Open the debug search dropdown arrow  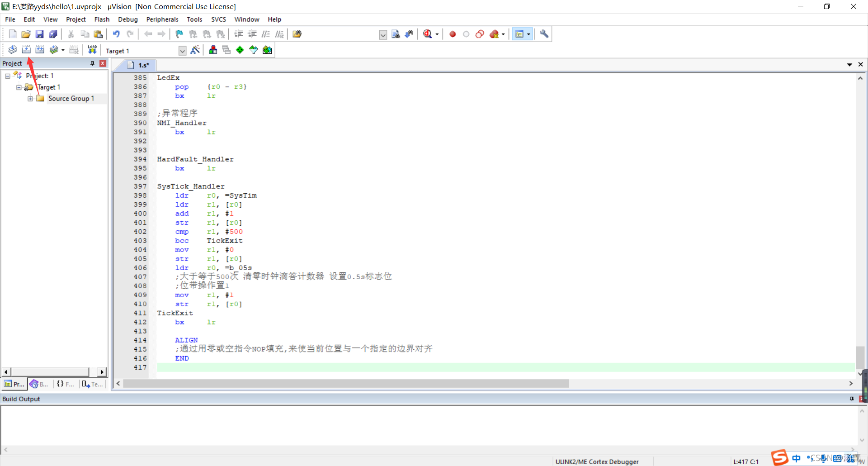click(437, 34)
